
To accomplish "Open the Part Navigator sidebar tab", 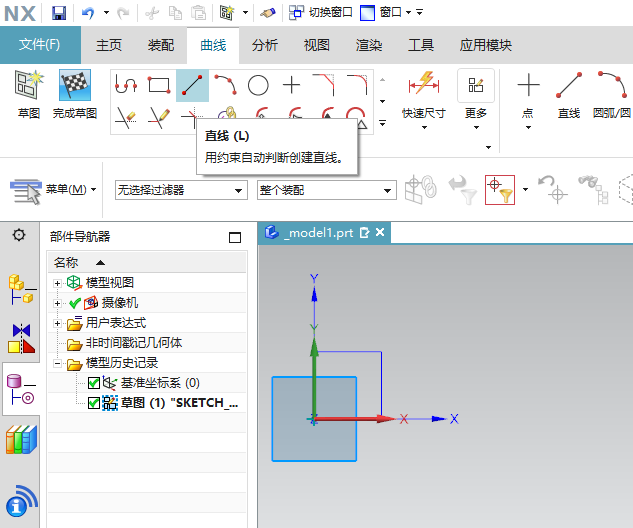I will pos(21,389).
